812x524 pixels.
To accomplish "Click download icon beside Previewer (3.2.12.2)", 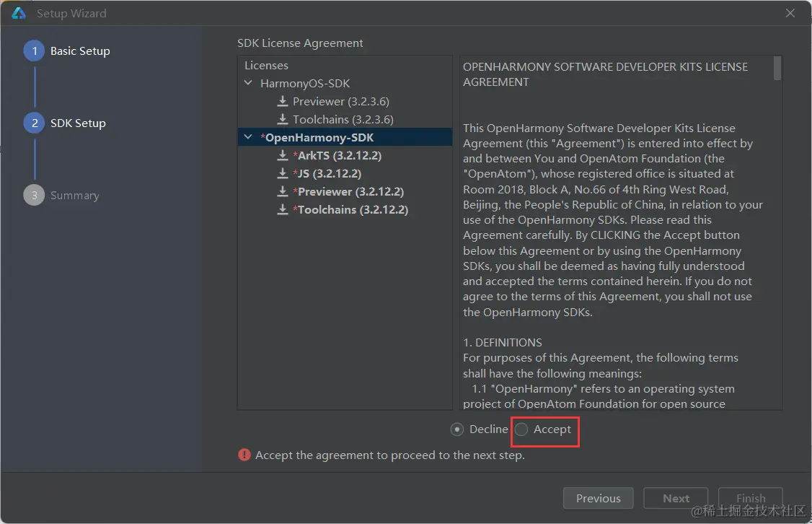I will (x=282, y=191).
